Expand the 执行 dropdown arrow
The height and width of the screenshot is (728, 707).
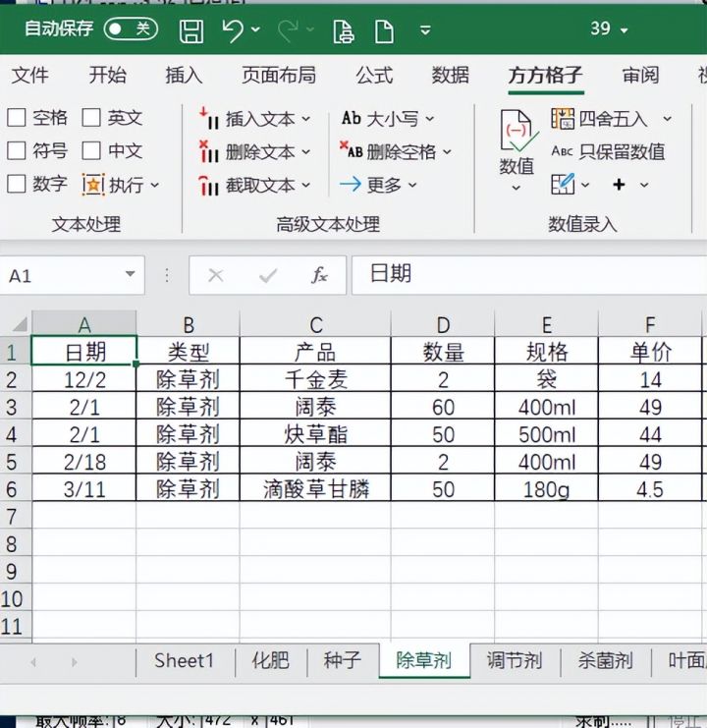coord(155,186)
